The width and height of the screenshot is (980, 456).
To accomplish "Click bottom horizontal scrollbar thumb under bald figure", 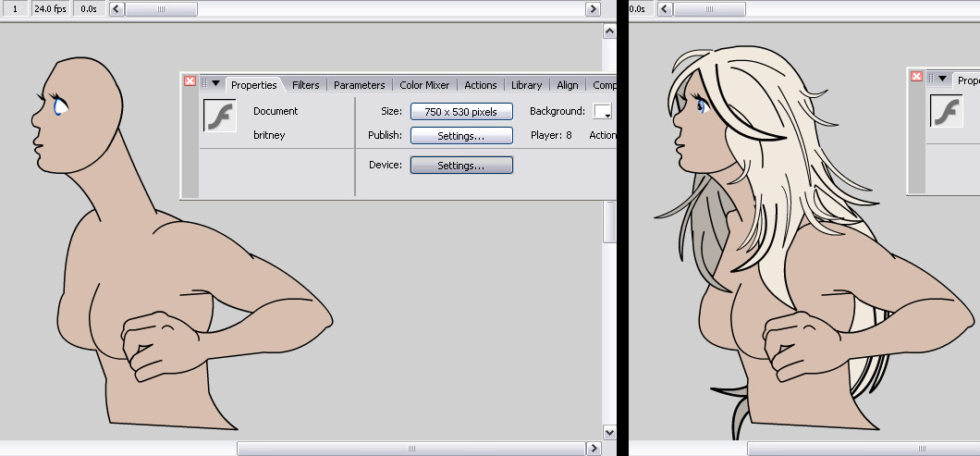I will [x=411, y=449].
